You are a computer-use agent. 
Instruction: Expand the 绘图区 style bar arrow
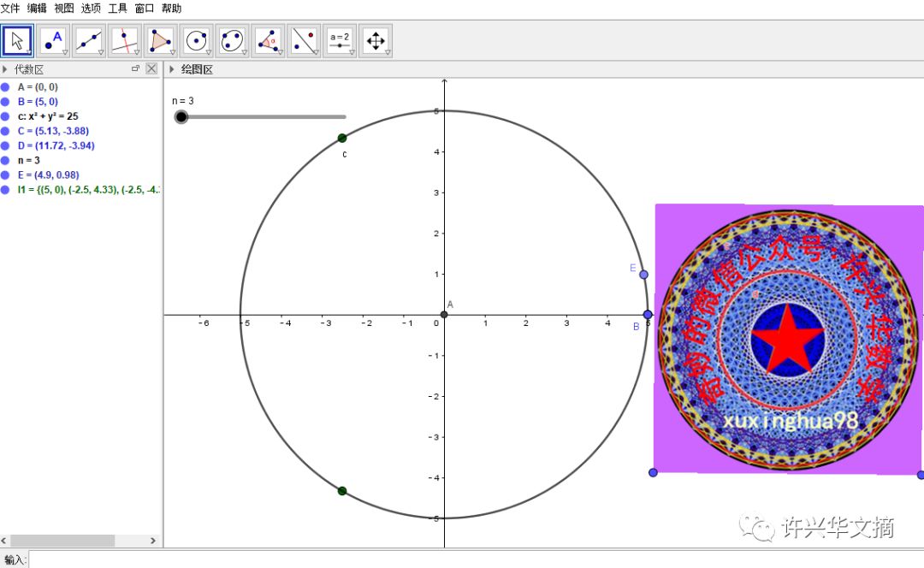point(171,69)
